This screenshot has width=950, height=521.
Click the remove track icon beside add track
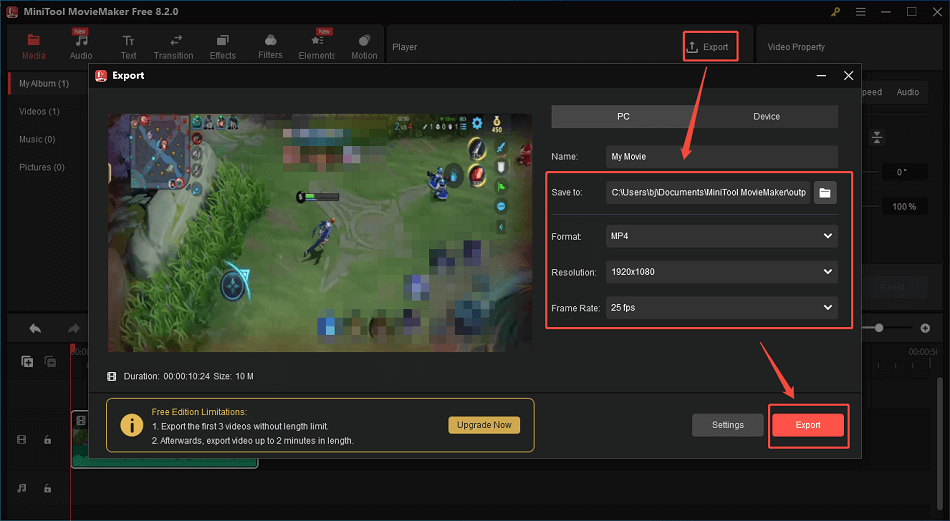[x=50, y=362]
